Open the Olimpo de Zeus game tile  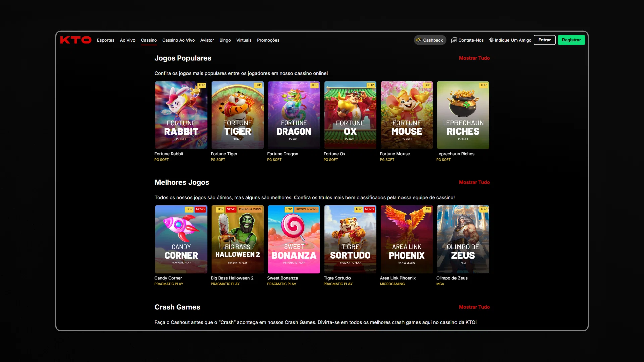pos(463,239)
